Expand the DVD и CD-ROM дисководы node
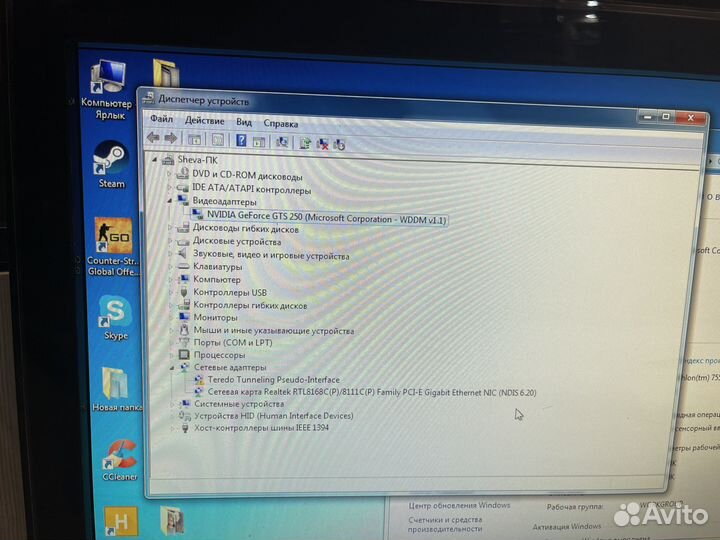The width and height of the screenshot is (720, 540). [168, 174]
